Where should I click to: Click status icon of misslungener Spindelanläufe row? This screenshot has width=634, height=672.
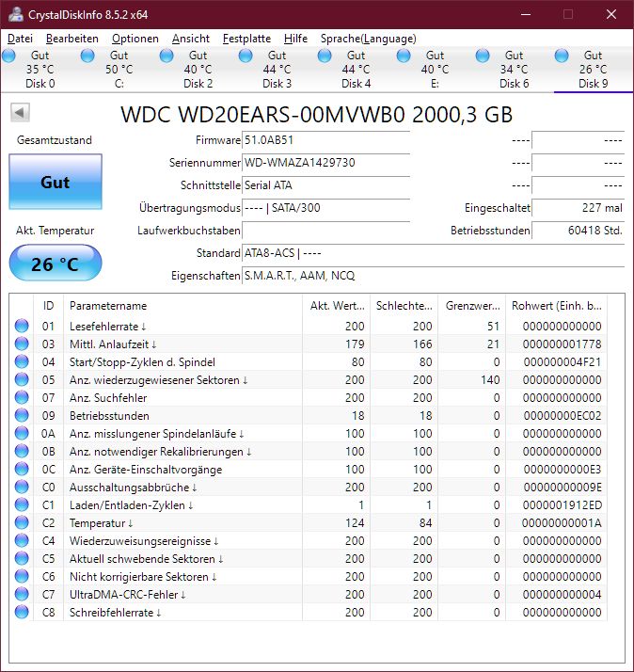point(22,433)
